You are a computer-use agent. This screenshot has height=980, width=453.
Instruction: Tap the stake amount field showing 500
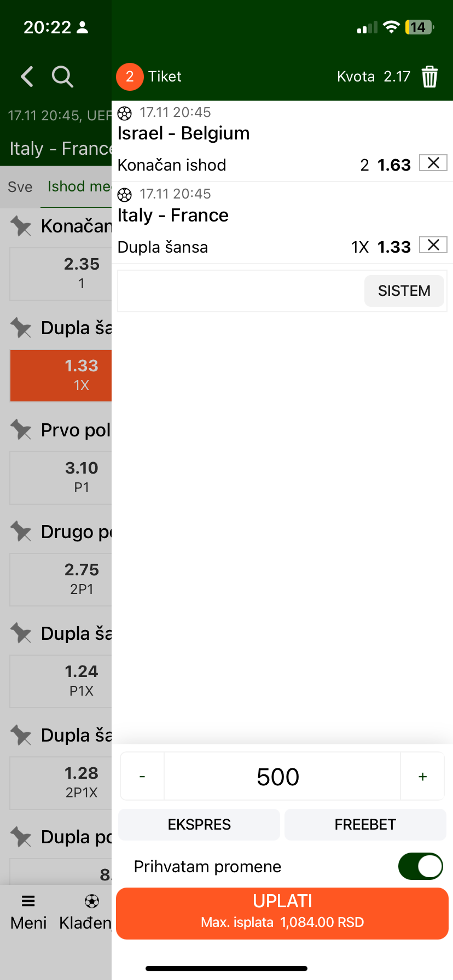pos(278,777)
